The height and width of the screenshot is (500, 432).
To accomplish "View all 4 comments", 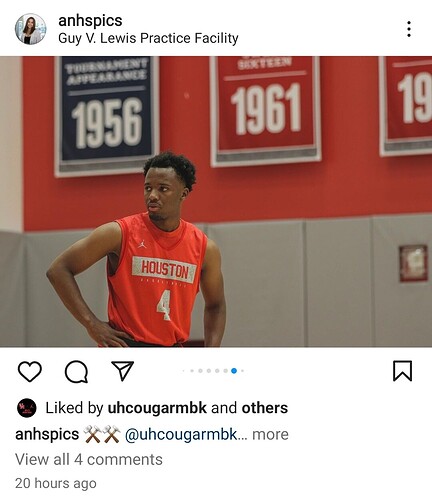I will pos(89,459).
